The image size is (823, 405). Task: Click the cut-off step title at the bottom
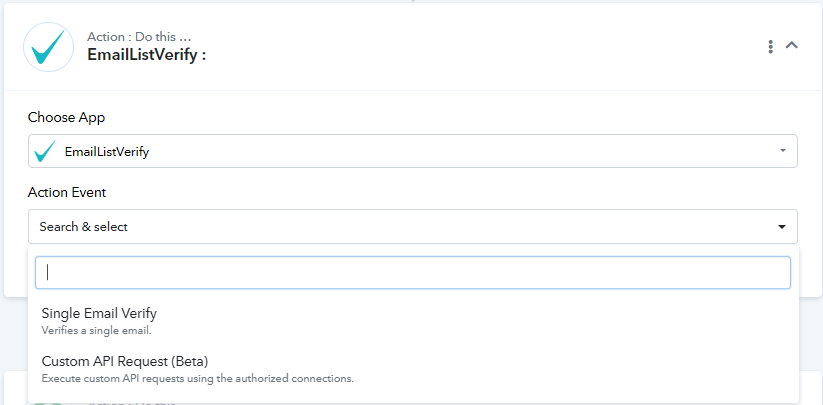coord(131,403)
